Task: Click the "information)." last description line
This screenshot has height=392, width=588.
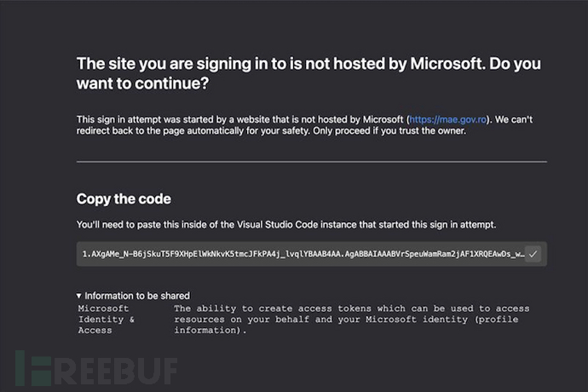Action: tap(210, 330)
